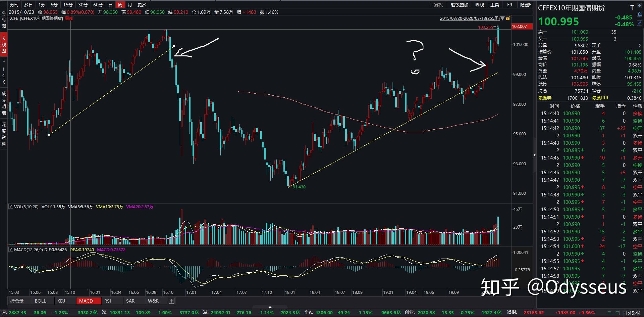Click the VOL(5,10,20) indicator label
The height and width of the screenshot is (317, 644).
26,207
